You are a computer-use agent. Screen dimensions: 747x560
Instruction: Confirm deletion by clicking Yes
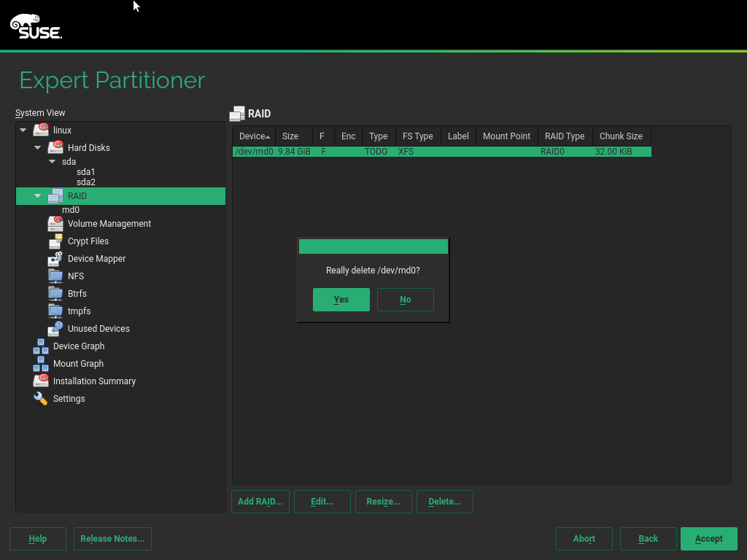pos(341,300)
